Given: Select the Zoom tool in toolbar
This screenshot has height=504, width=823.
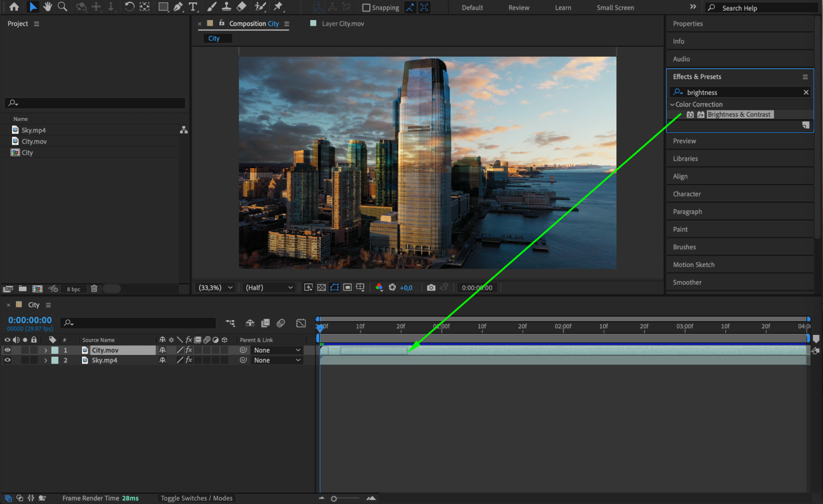Looking at the screenshot, I should click(62, 7).
